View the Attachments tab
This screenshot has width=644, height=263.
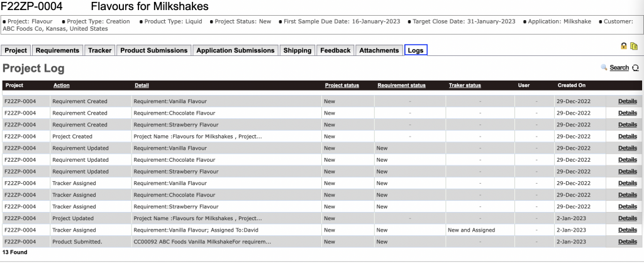379,50
